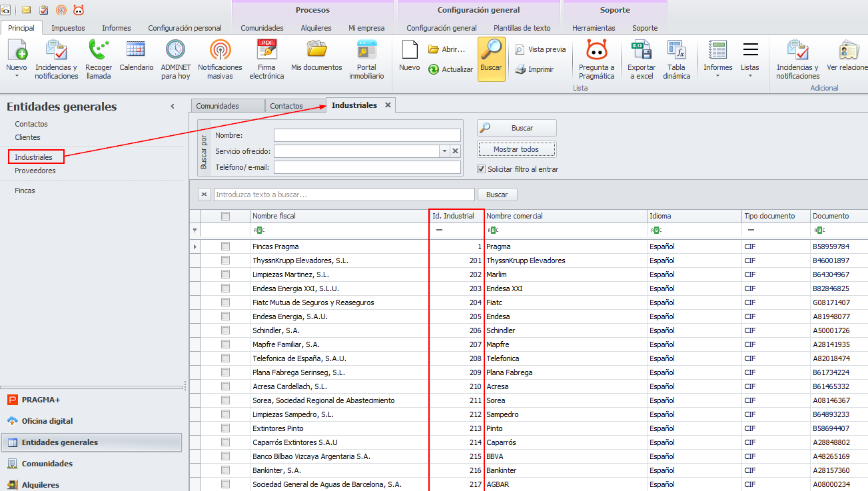
Task: Check the Schindler, S.A. row checkbox
Action: click(226, 330)
